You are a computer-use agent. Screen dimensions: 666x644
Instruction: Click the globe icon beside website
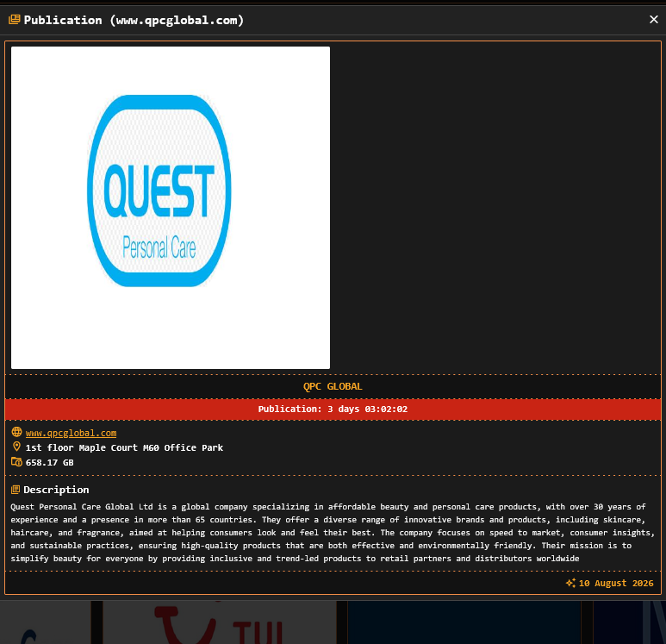coord(16,432)
